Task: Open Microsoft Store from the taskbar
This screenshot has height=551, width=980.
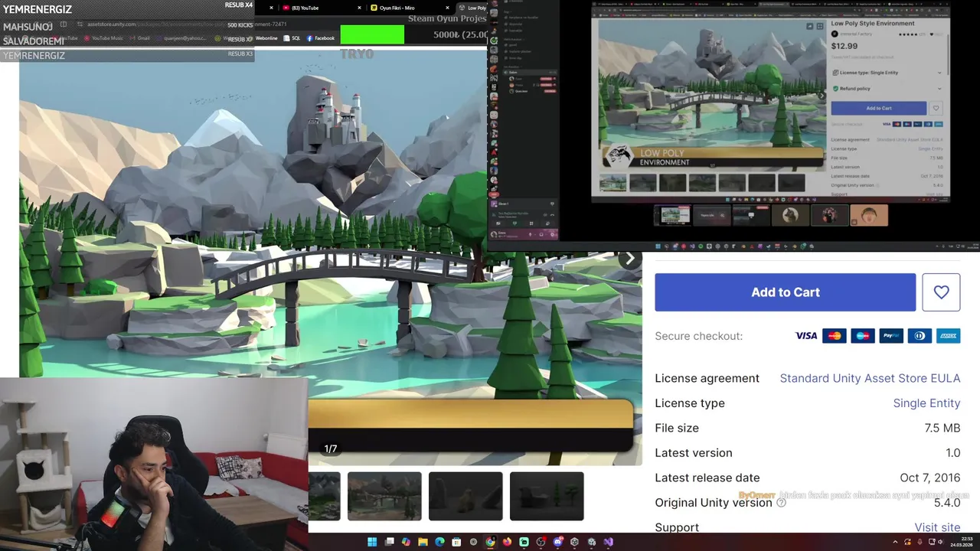Action: (456, 542)
